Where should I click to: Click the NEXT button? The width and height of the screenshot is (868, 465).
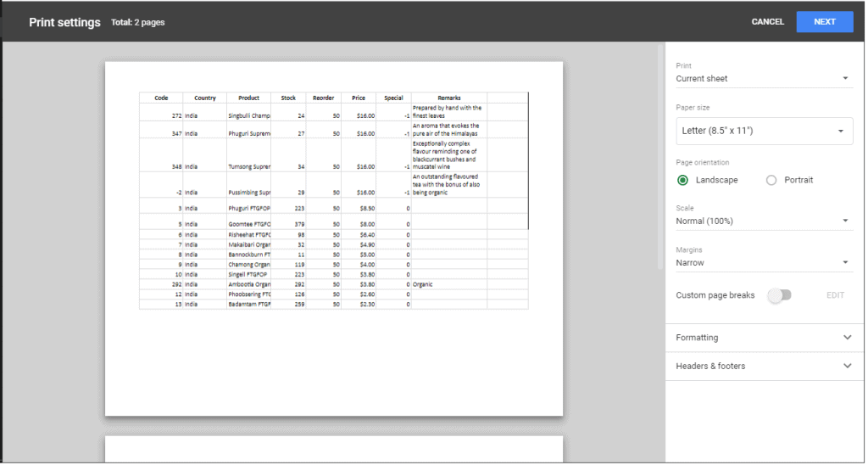(824, 21)
